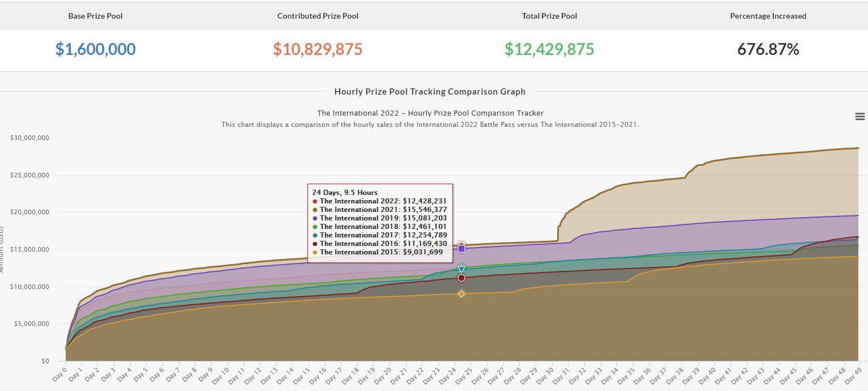
Task: Click tooltip row The International 2019: $15,081,203
Action: coord(379,218)
